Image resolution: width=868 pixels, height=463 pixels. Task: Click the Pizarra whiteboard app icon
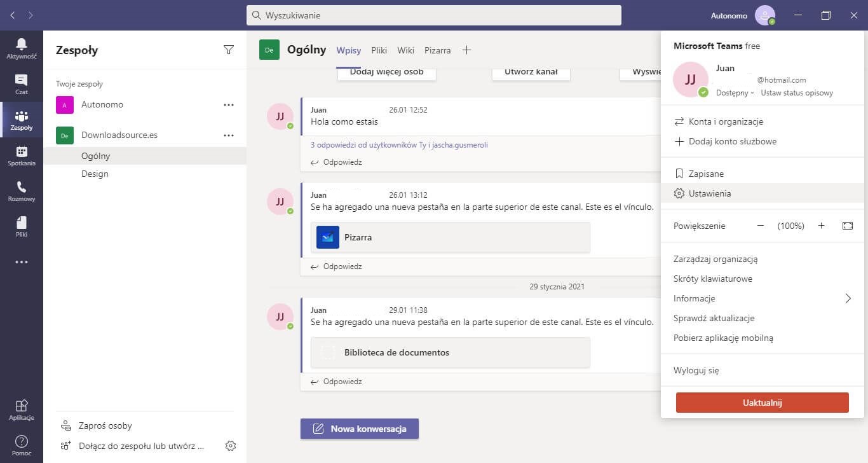pos(328,237)
